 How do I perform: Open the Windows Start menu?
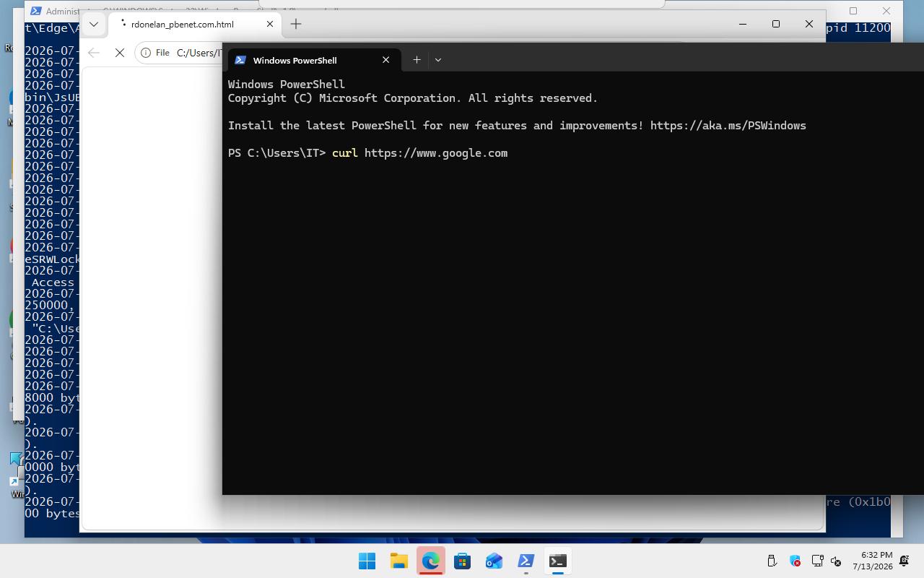click(367, 561)
